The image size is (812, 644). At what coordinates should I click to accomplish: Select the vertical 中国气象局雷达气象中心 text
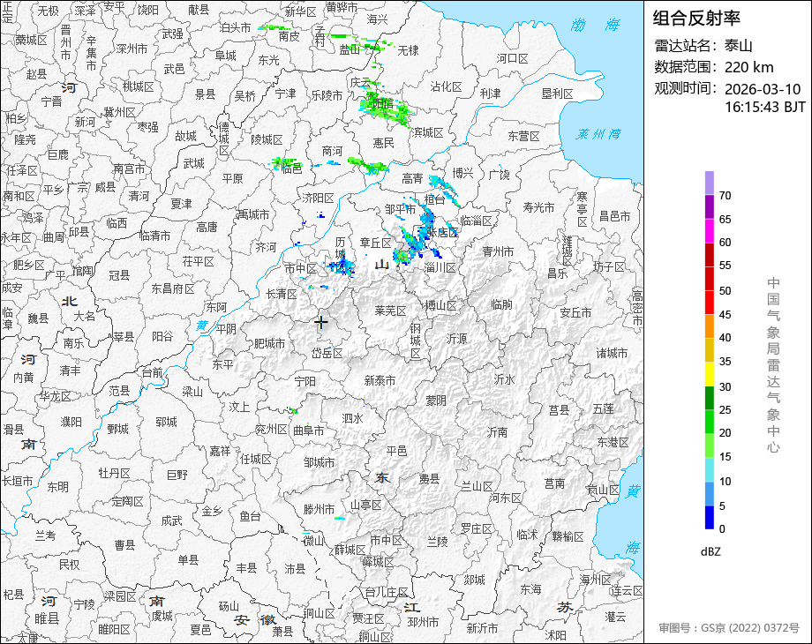(773, 365)
